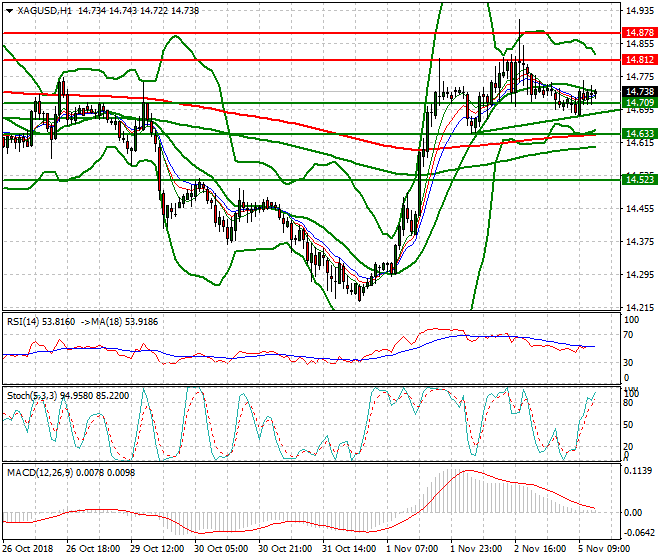Viewport: 660px width, 560px height.
Task: Click the 14.295 price scale value
Action: (640, 275)
